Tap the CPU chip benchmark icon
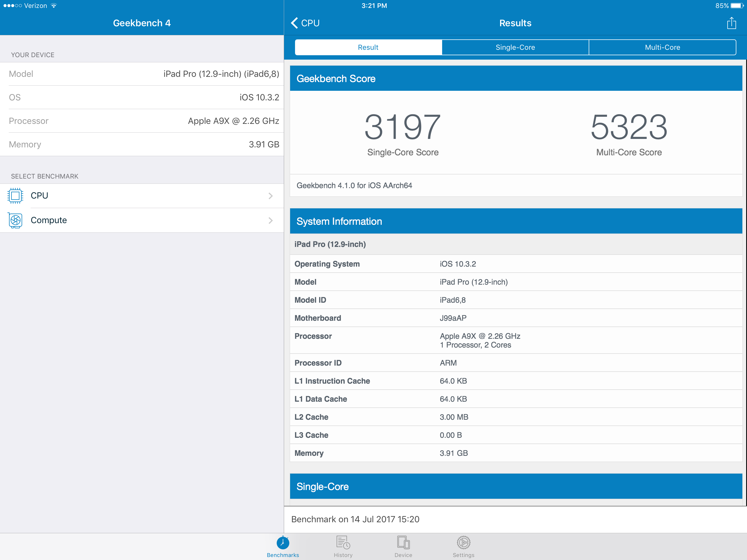The width and height of the screenshot is (747, 560). tap(15, 196)
